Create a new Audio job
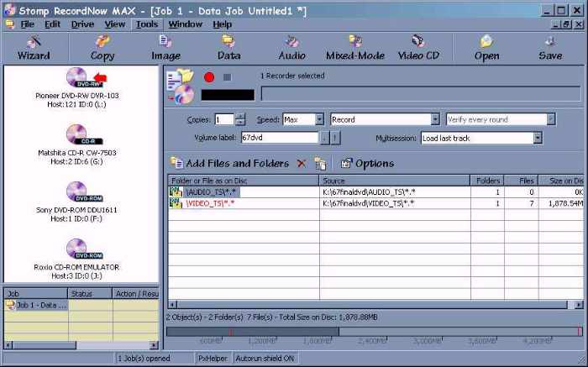Screen dimensions: 588x367 point(291,48)
